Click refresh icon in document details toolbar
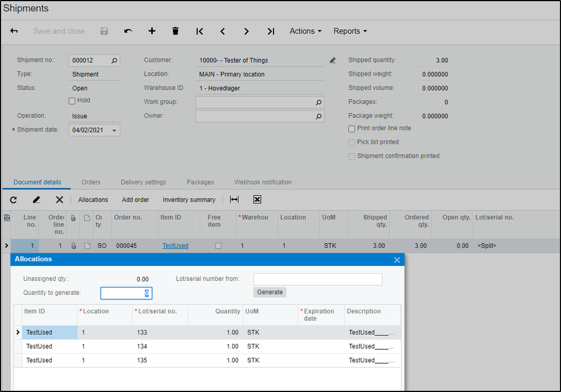561x392 pixels. click(13, 199)
